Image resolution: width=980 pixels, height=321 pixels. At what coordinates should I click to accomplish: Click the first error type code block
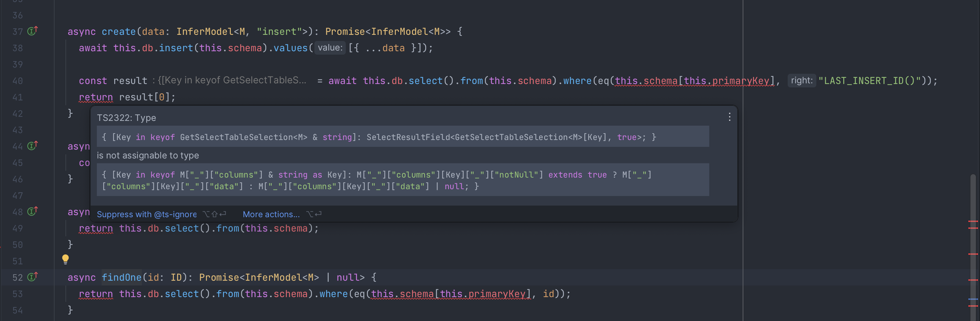pyautogui.click(x=402, y=136)
